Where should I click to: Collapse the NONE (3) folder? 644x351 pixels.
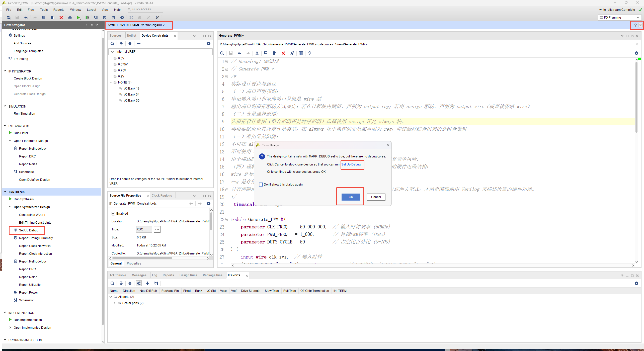pos(111,82)
